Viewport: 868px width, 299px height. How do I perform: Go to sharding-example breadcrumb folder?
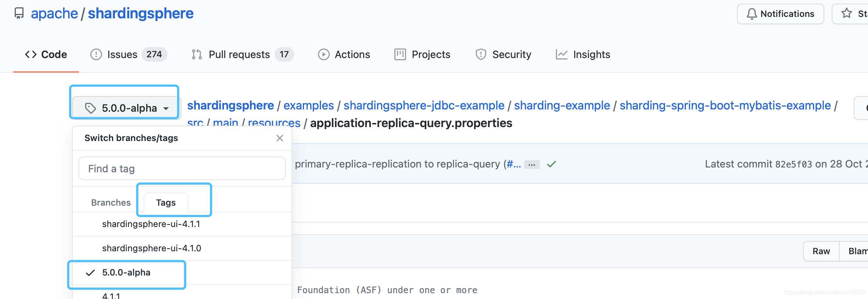[562, 105]
